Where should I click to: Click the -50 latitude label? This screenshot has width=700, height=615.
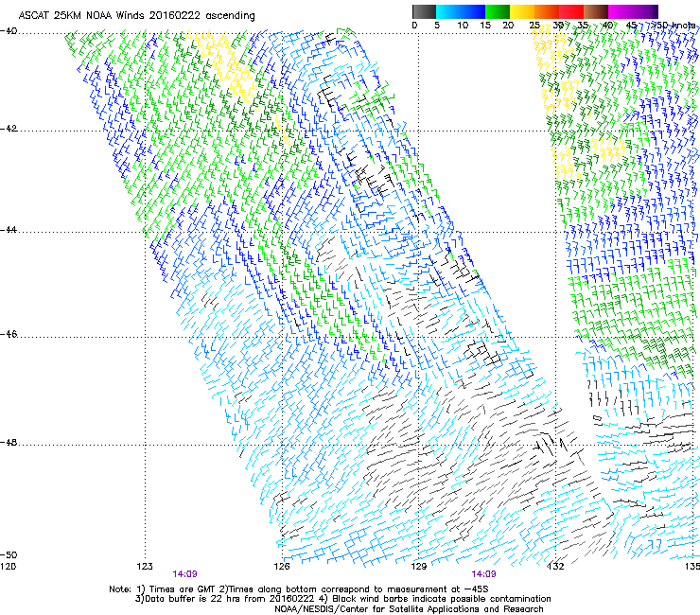coord(9,554)
